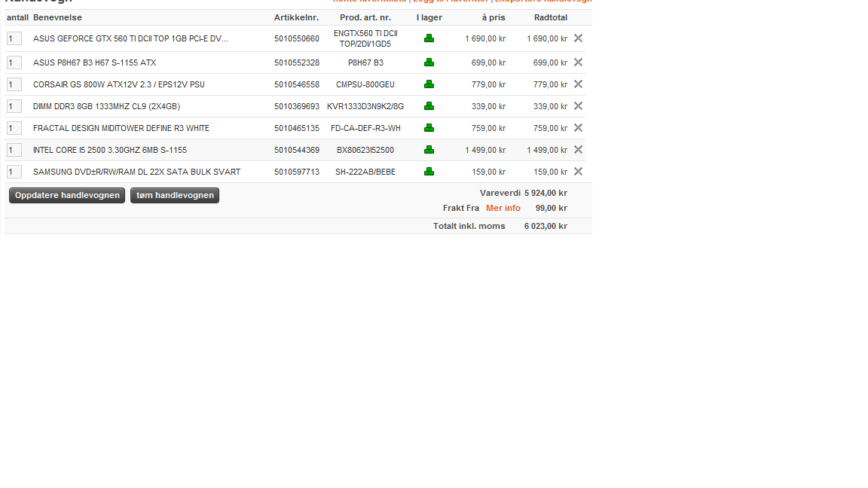
Task: Remove Fractal Design Define R3 with X icon
Action: [x=578, y=128]
